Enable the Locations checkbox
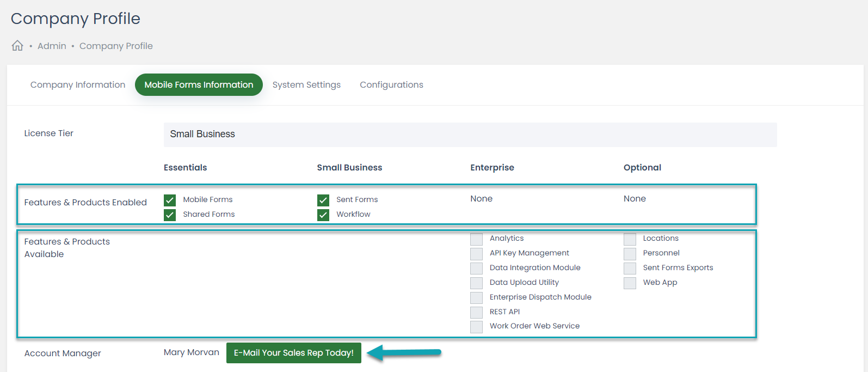Image resolution: width=868 pixels, height=372 pixels. click(x=630, y=239)
